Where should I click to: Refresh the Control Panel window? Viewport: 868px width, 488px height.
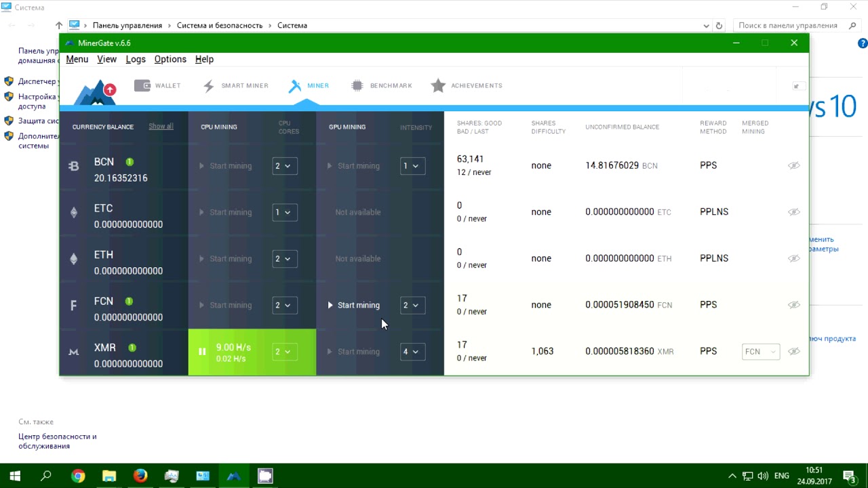pos(719,26)
